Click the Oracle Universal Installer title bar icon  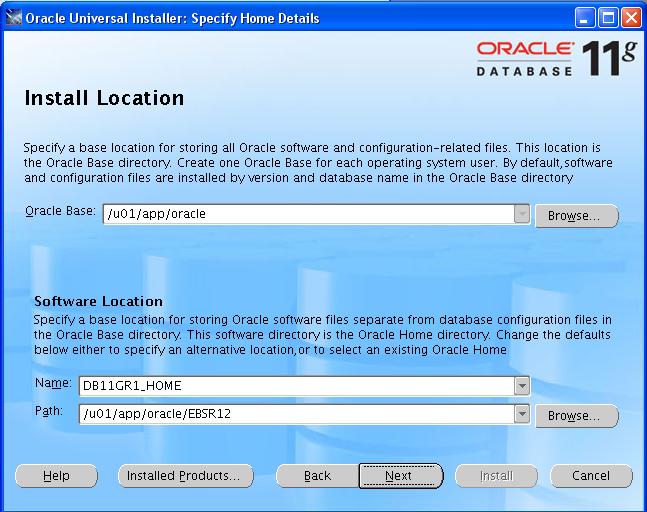pos(13,17)
